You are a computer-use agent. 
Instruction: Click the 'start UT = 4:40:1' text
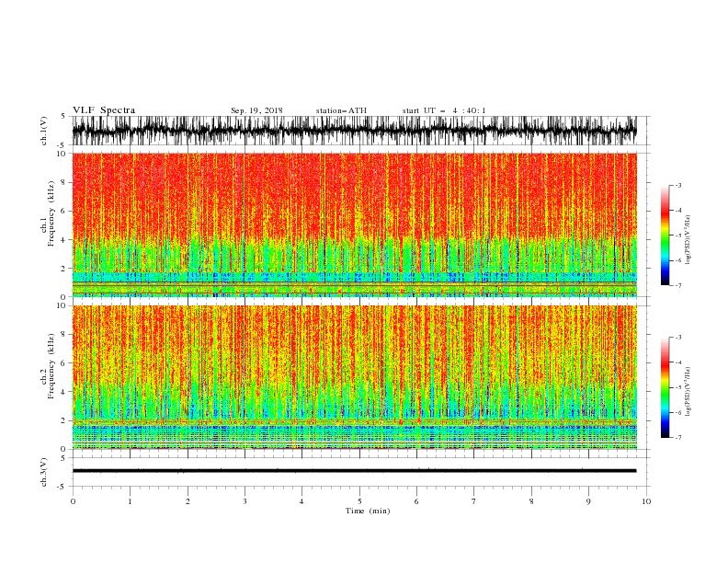[444, 110]
